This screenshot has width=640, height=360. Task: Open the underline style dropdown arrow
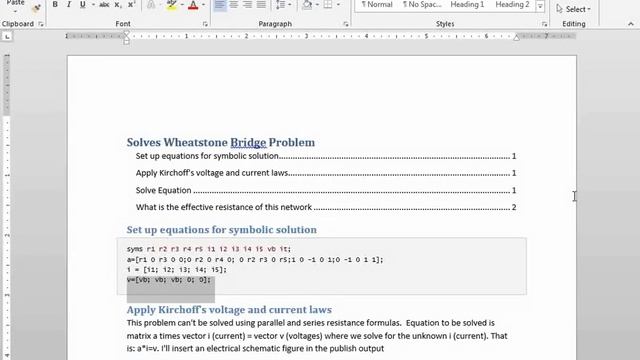(93, 4)
